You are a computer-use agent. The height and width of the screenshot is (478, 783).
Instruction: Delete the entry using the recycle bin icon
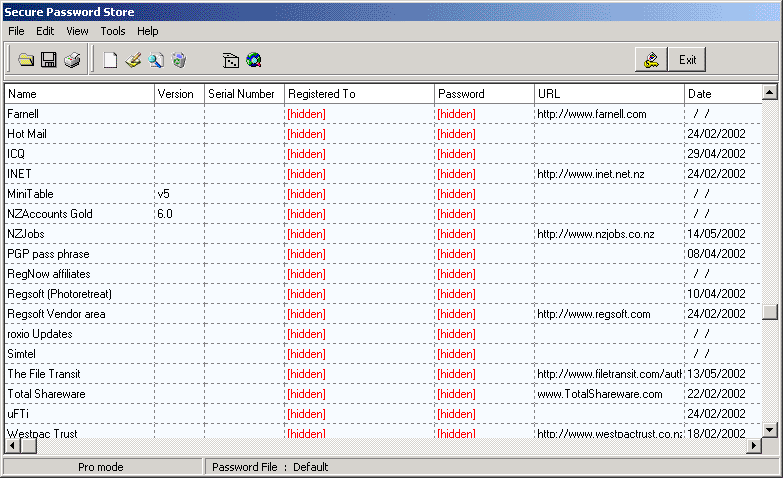point(179,60)
